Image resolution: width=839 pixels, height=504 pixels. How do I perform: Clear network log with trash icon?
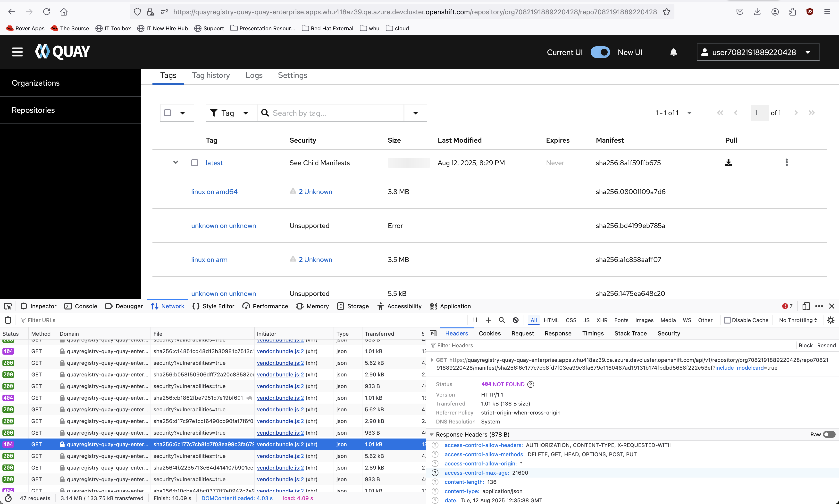[8, 320]
